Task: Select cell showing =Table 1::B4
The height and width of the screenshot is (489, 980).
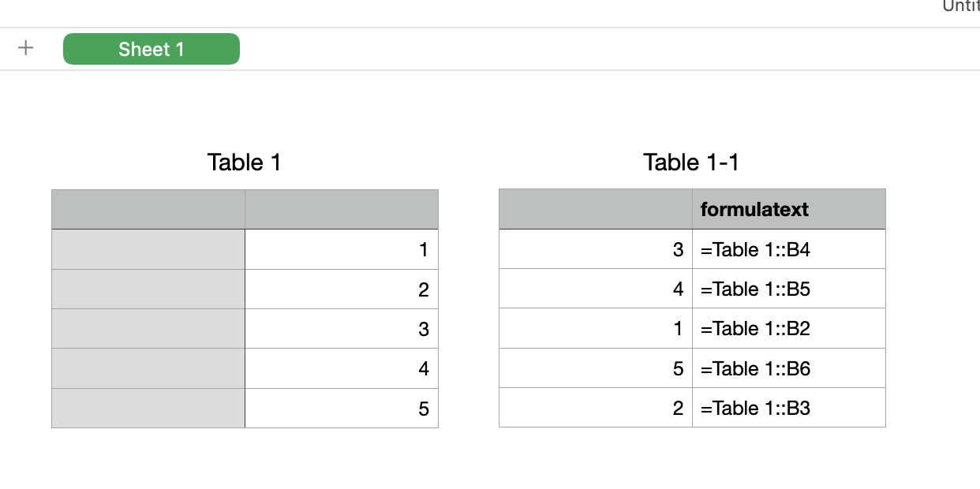Action: (x=788, y=249)
